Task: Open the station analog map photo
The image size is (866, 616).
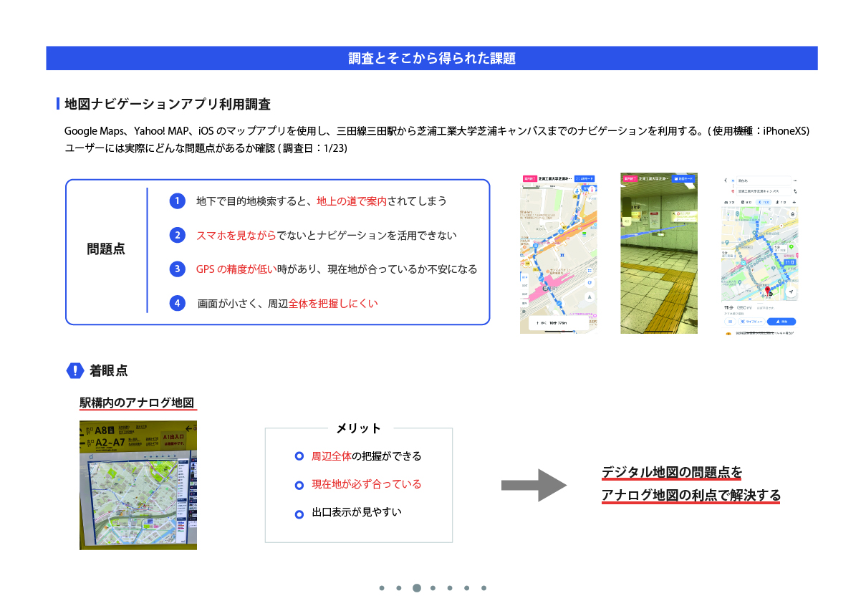Action: click(138, 485)
